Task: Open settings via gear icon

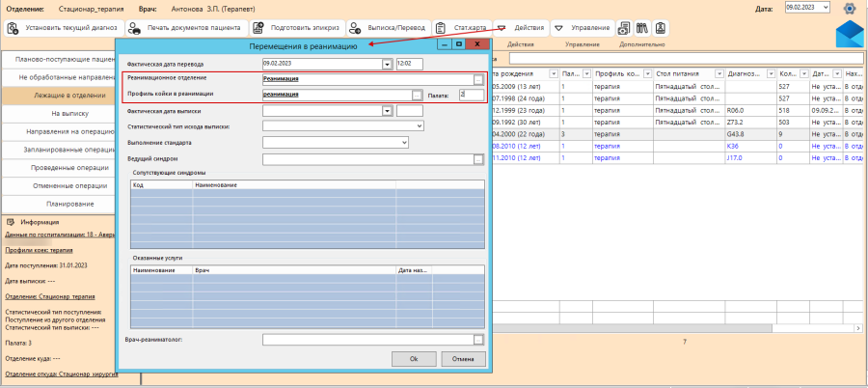Action: [849, 9]
